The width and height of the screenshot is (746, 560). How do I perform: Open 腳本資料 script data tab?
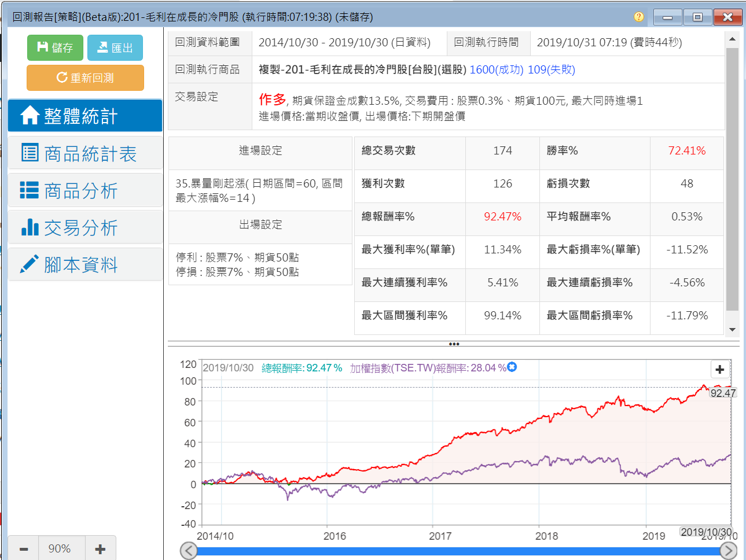(85, 264)
